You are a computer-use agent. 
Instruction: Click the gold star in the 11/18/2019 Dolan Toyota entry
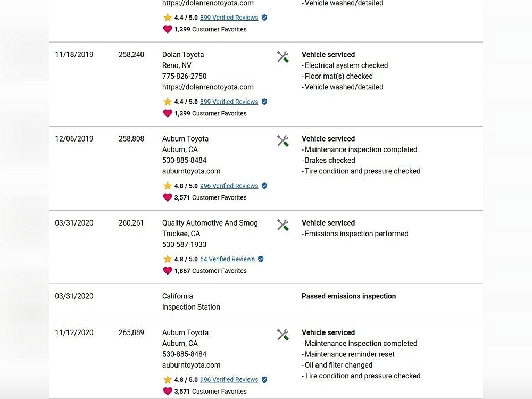(168, 102)
